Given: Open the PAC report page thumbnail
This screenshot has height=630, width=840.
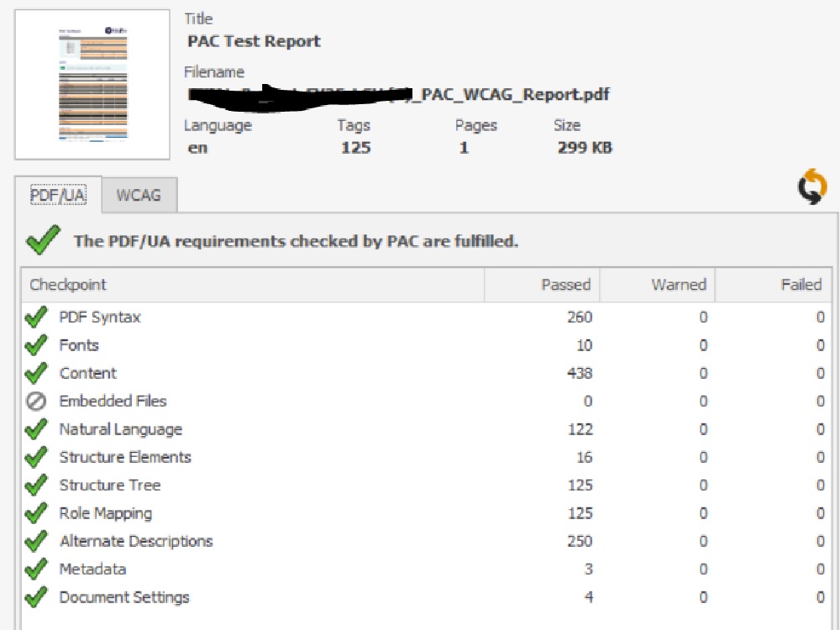Looking at the screenshot, I should (92, 84).
